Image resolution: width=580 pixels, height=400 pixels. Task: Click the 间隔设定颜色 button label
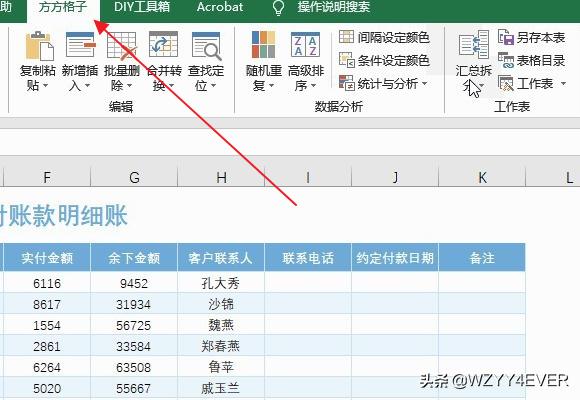coord(393,37)
